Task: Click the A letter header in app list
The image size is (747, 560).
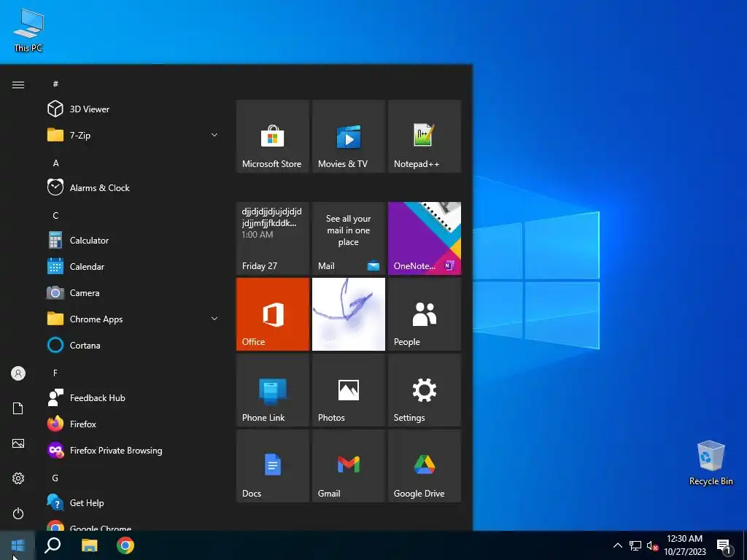Action: pyautogui.click(x=55, y=163)
